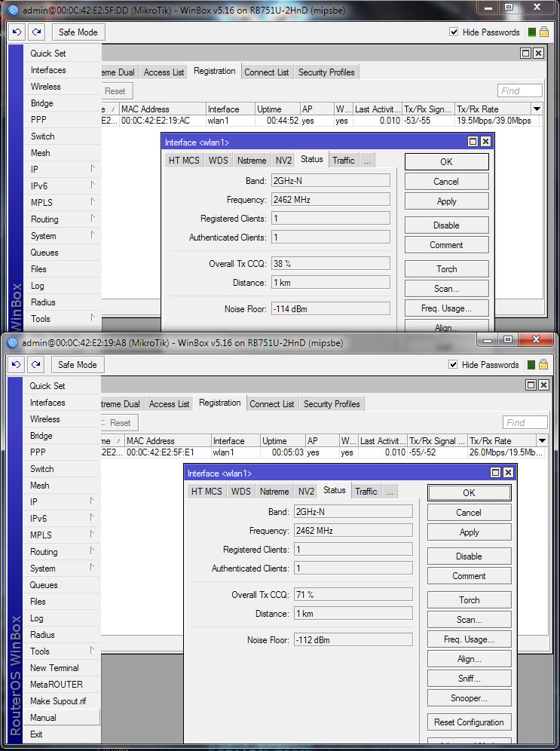Click Scan button in bottom dialog
560x751 pixels.
[469, 620]
